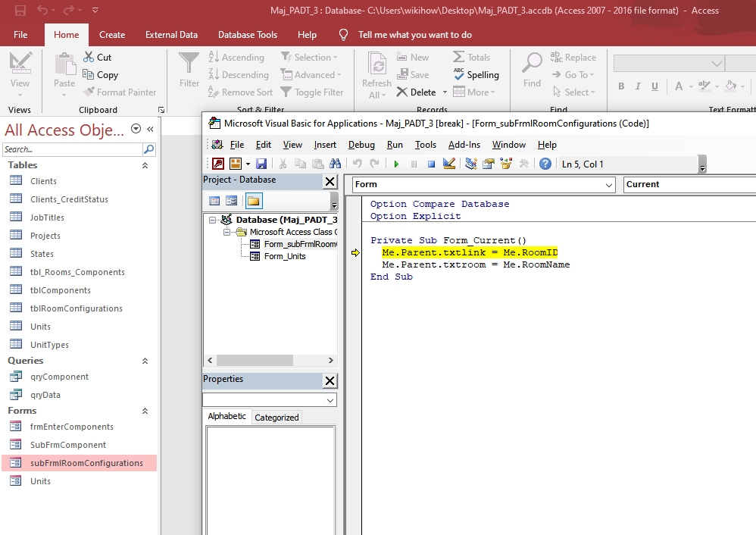The width and height of the screenshot is (756, 535).
Task: Click the Delete button in Records group
Action: click(417, 92)
